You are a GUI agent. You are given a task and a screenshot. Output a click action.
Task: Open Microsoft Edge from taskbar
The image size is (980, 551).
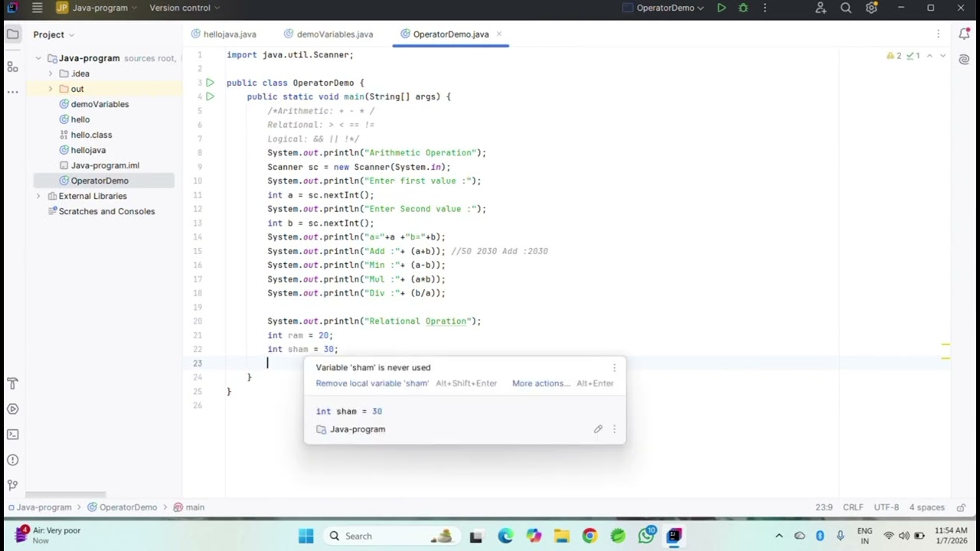coord(505,536)
